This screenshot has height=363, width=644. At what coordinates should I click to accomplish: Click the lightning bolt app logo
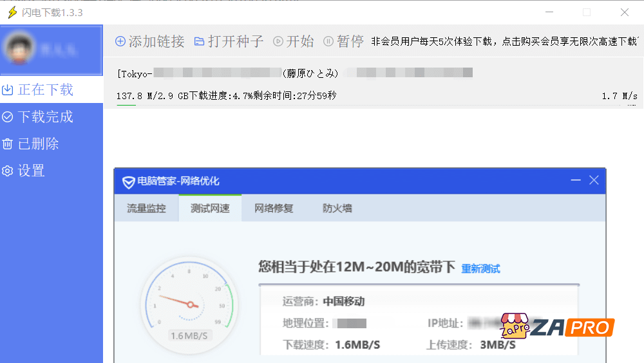pyautogui.click(x=12, y=12)
